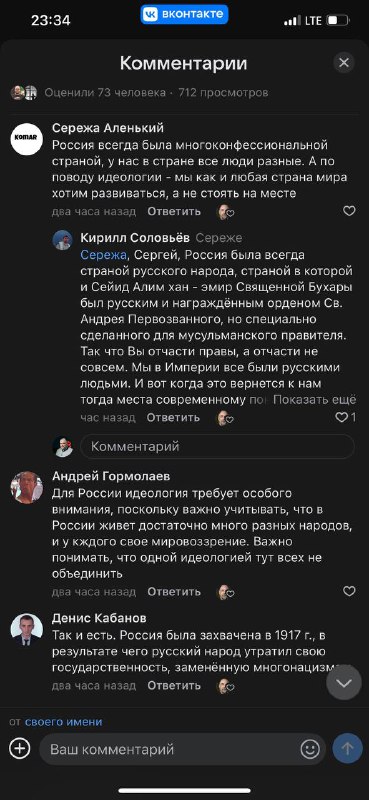
Task: Like Сережа Аленький's comment with heart
Action: (349, 211)
